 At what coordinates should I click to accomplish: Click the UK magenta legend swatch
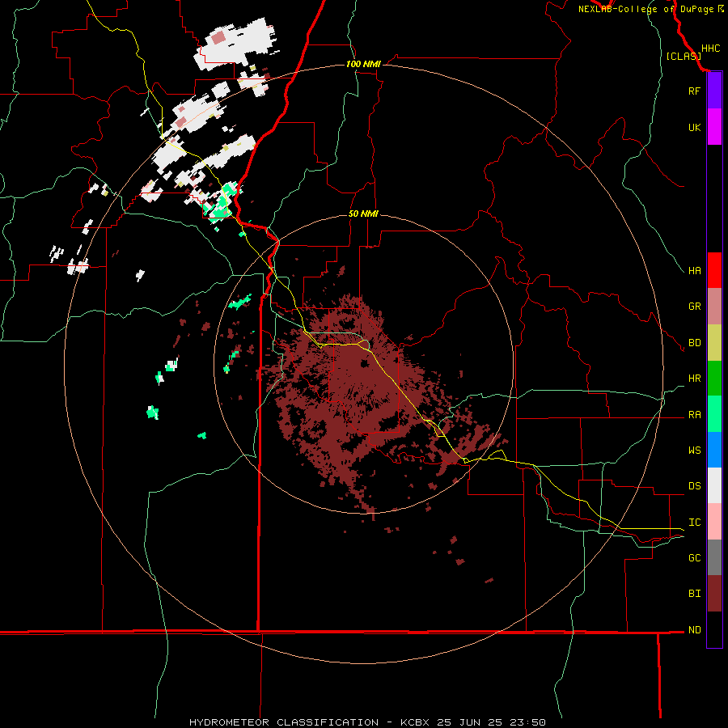pyautogui.click(x=714, y=127)
